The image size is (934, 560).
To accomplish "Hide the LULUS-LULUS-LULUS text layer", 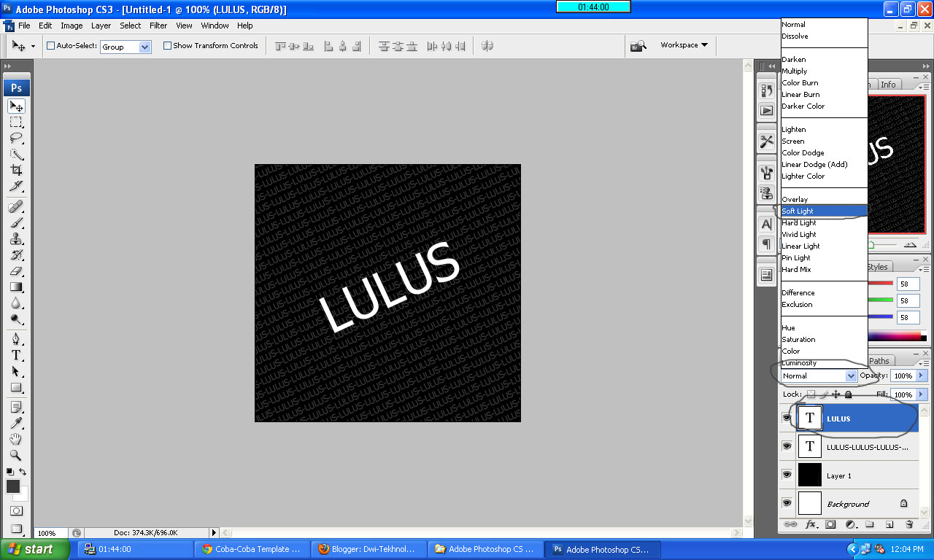I will [787, 446].
